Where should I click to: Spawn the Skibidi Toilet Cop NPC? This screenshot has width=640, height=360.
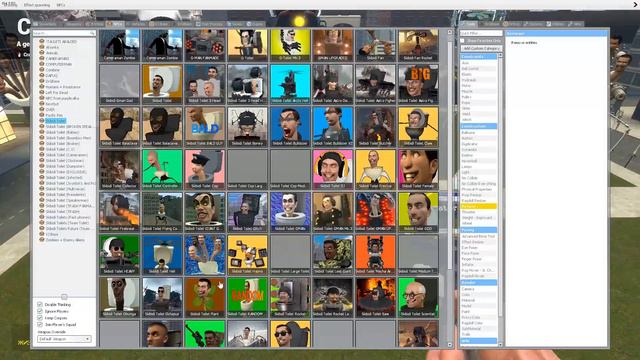[x=205, y=169]
